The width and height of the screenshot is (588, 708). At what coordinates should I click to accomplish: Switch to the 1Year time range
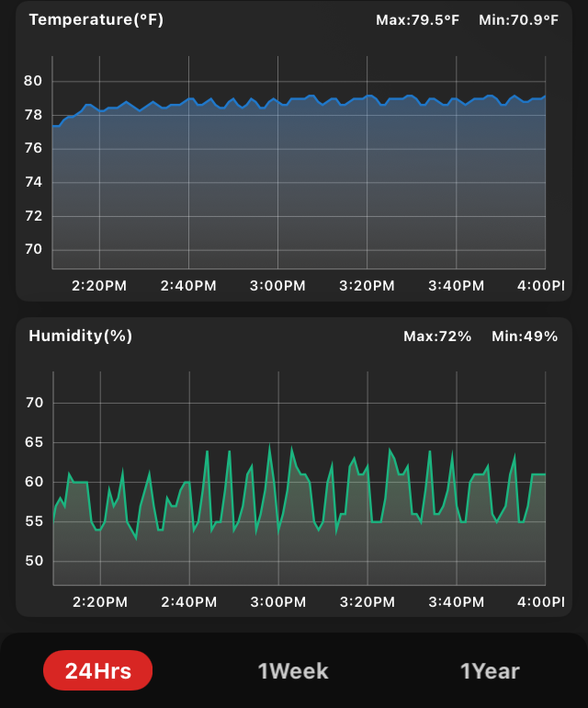coord(490,671)
